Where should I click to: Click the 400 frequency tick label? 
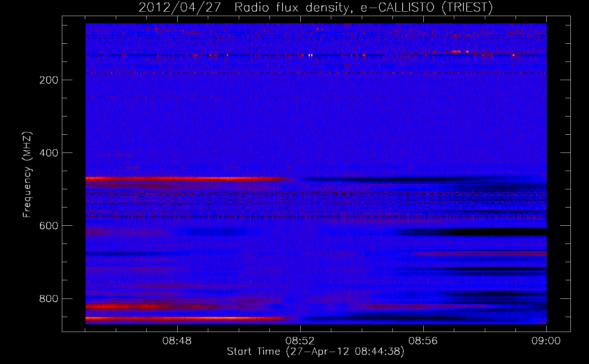49,153
